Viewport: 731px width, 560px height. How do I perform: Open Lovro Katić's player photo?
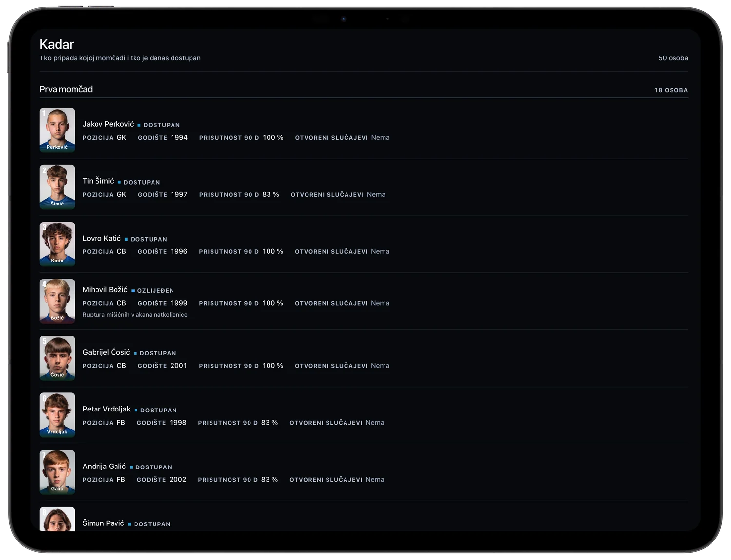[x=57, y=244]
